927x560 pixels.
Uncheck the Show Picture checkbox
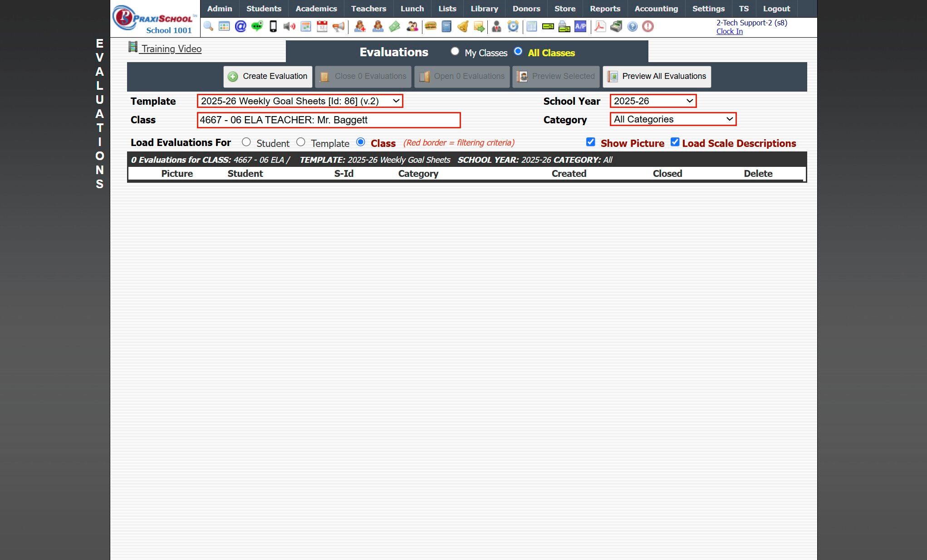[590, 142]
